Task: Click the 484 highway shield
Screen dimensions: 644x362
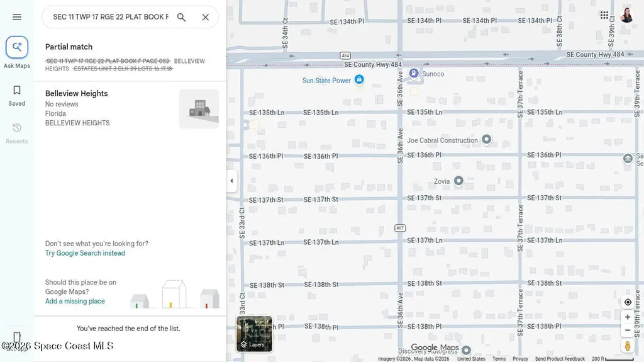Action: 345,55
